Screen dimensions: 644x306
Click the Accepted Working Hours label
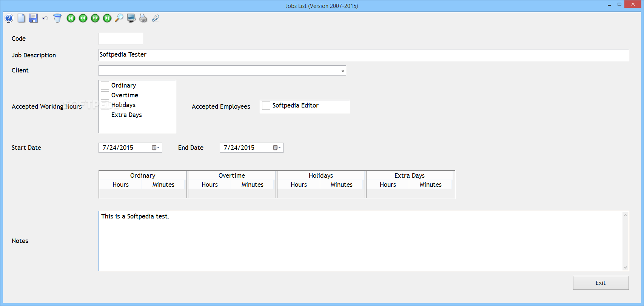[x=47, y=106]
